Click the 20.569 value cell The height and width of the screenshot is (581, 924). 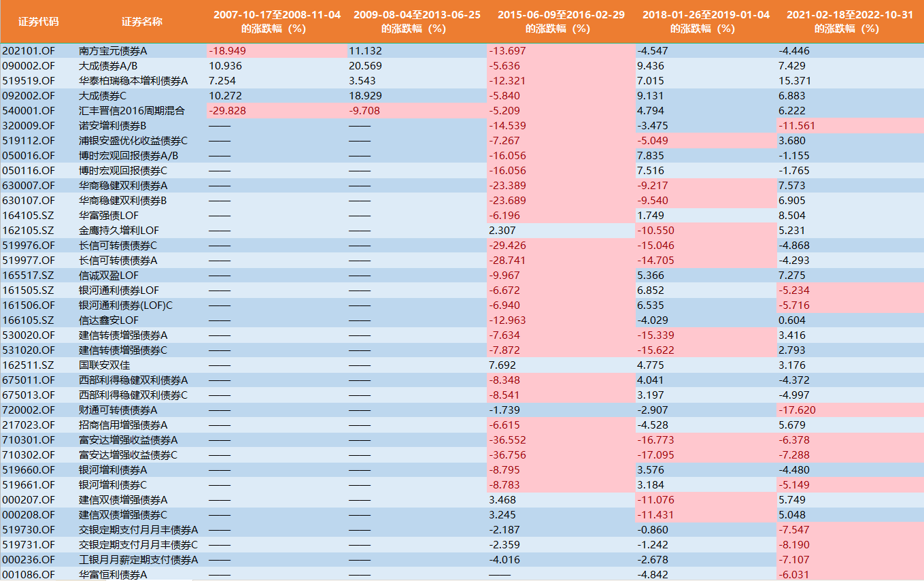365,66
